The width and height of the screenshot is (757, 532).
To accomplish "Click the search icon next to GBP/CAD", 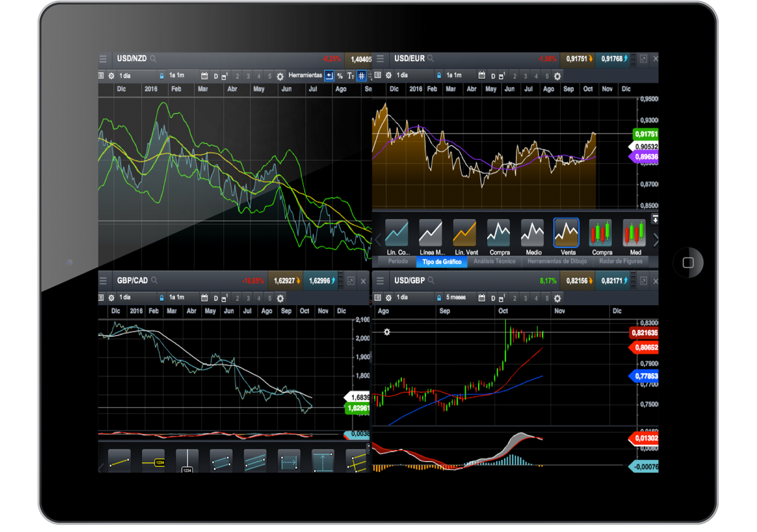I will point(155,280).
